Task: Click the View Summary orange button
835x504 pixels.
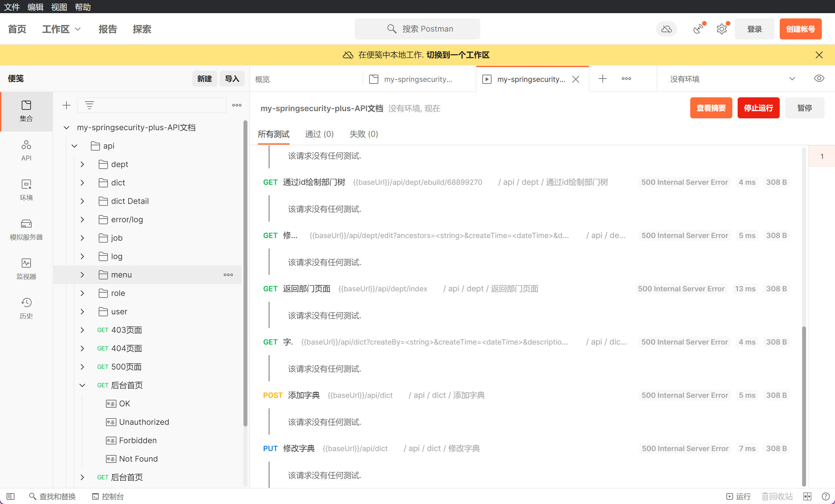Action: point(711,108)
